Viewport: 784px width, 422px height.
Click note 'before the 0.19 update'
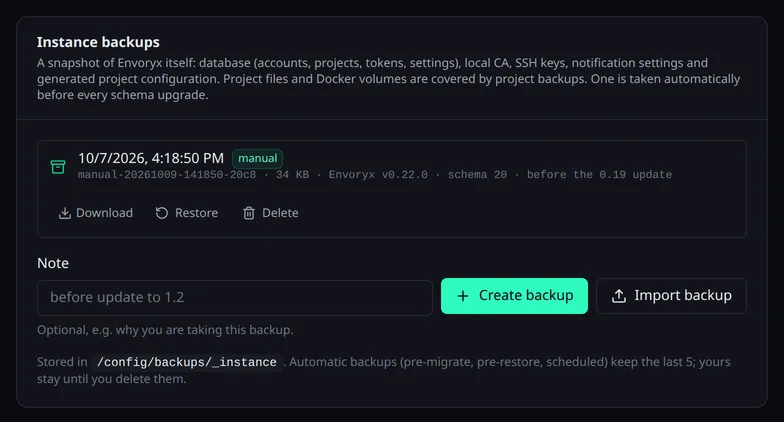tap(599, 175)
